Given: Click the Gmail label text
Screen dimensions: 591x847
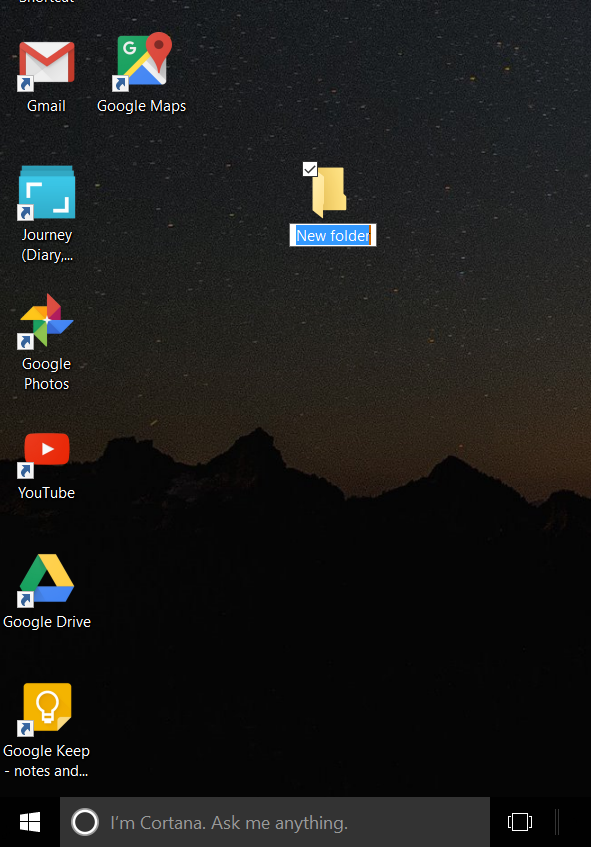Looking at the screenshot, I should [46, 106].
